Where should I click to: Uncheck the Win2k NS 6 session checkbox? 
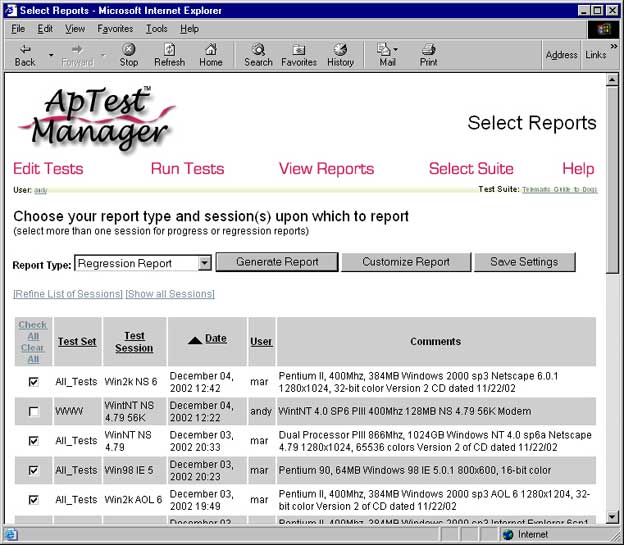[x=34, y=382]
